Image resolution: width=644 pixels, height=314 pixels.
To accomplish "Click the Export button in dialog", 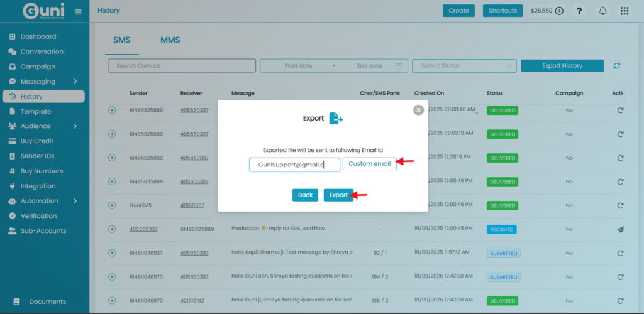I will [338, 195].
